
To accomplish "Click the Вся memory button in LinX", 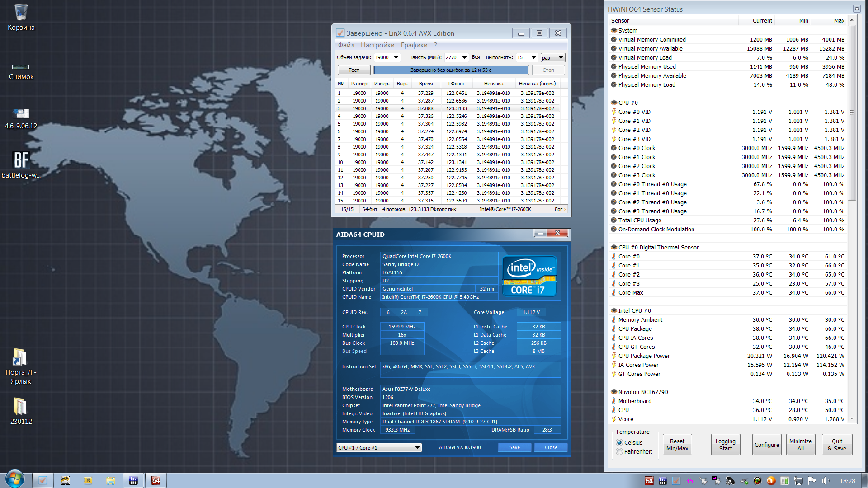I will point(476,57).
